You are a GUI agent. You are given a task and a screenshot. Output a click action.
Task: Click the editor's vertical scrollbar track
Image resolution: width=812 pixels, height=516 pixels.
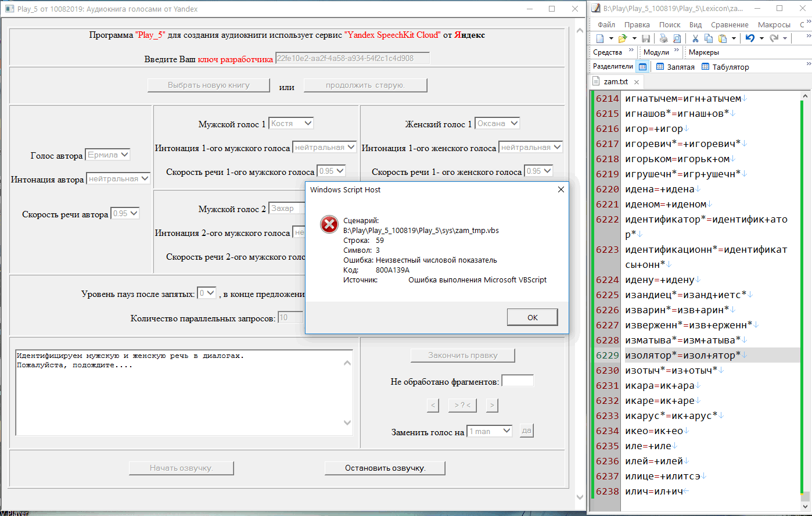point(805,291)
